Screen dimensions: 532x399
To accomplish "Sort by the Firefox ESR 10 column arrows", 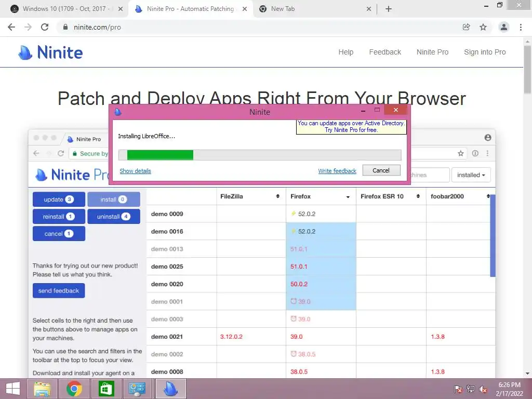I will pyautogui.click(x=418, y=196).
